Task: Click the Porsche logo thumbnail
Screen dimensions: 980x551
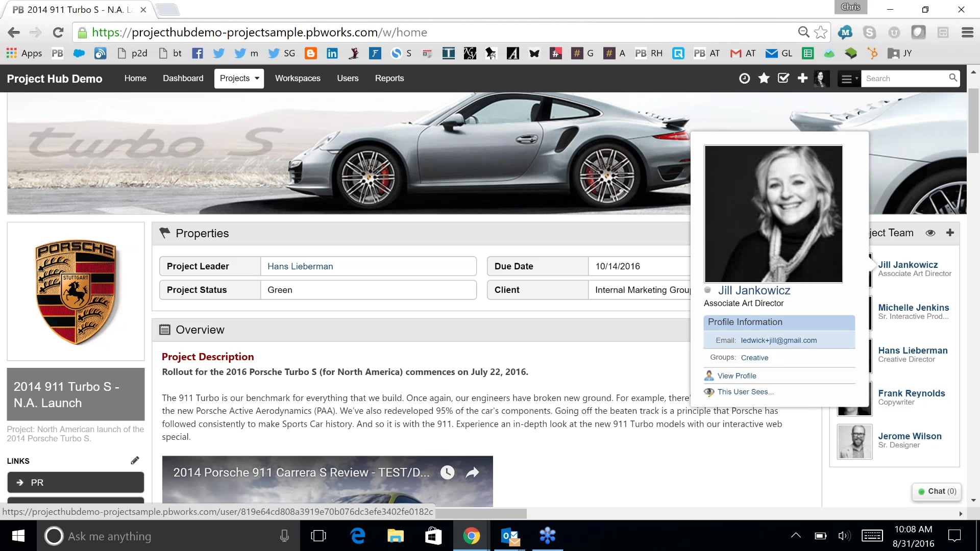Action: tap(76, 291)
